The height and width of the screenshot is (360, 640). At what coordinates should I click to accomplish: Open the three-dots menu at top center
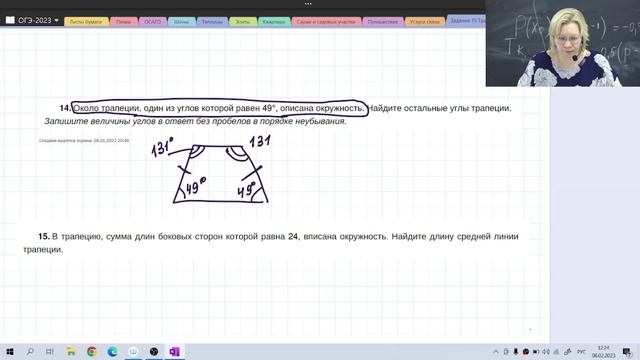[x=308, y=4]
